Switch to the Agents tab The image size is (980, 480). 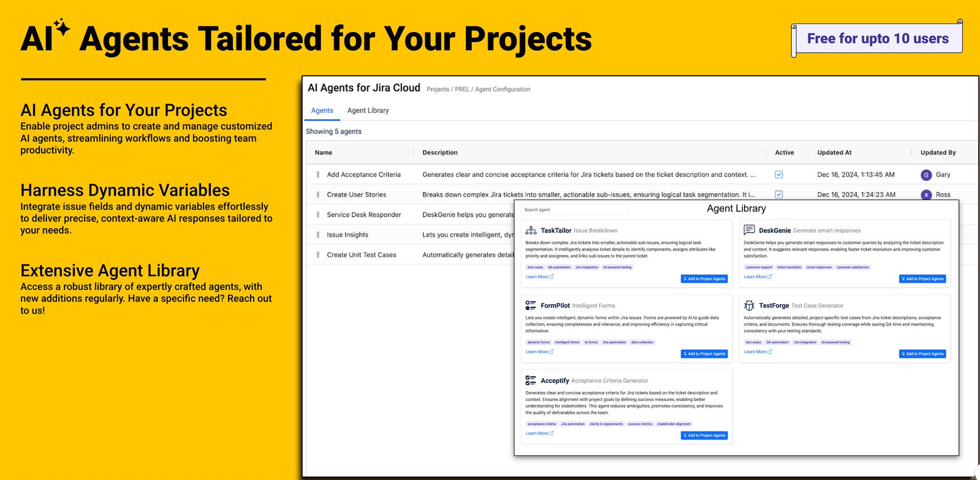pyautogui.click(x=322, y=110)
